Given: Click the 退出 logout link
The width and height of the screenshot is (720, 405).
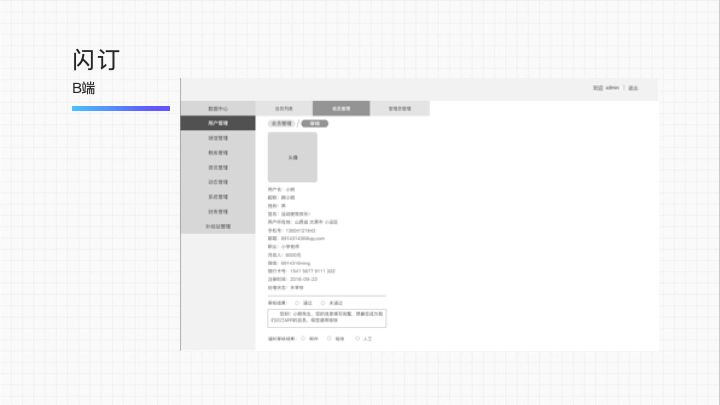Looking at the screenshot, I should click(633, 88).
